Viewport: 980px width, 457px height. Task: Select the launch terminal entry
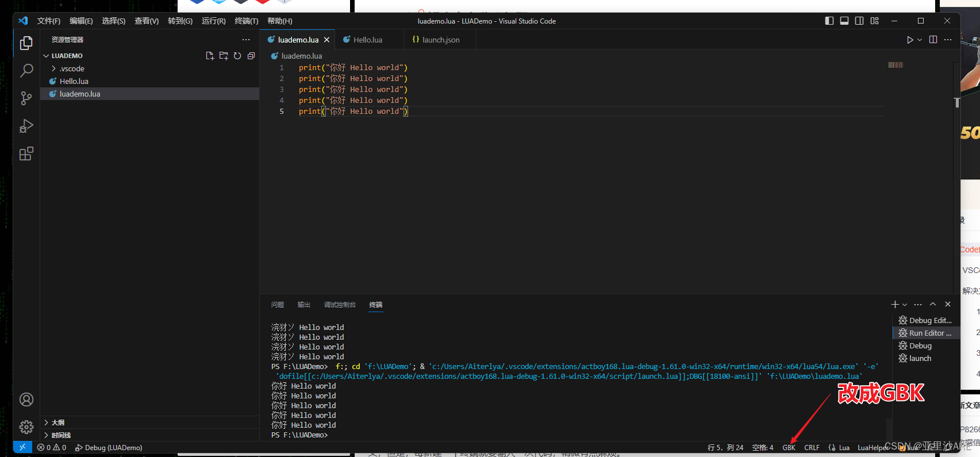click(926, 358)
